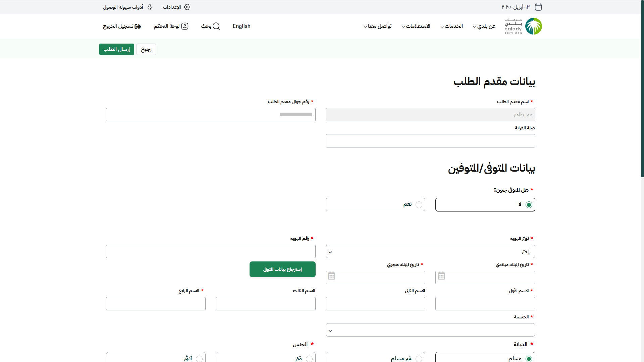Click the calendar icon beside the date

coord(538,7)
